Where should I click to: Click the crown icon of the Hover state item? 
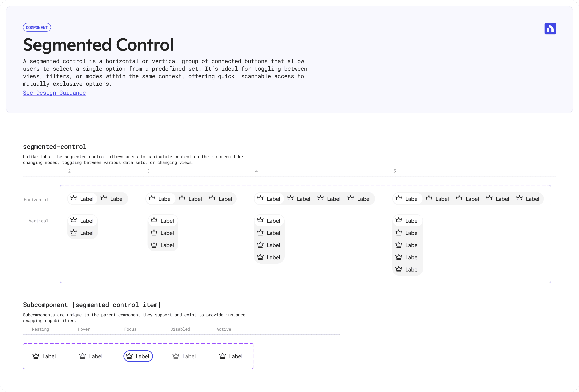82,356
